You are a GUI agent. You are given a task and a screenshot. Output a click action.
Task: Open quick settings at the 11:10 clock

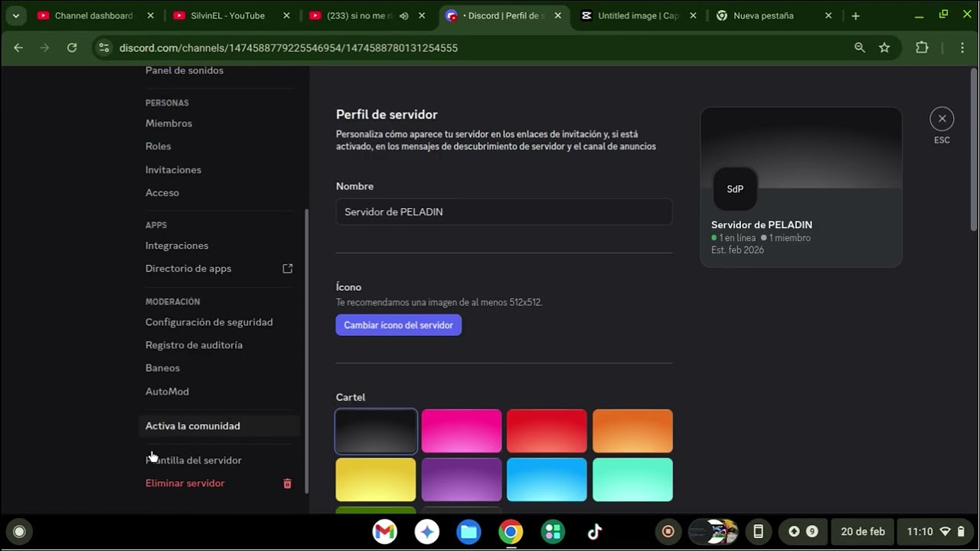936,532
